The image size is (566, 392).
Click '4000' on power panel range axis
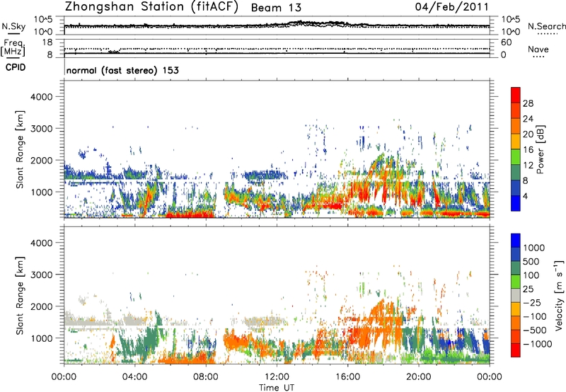[x=42, y=97]
